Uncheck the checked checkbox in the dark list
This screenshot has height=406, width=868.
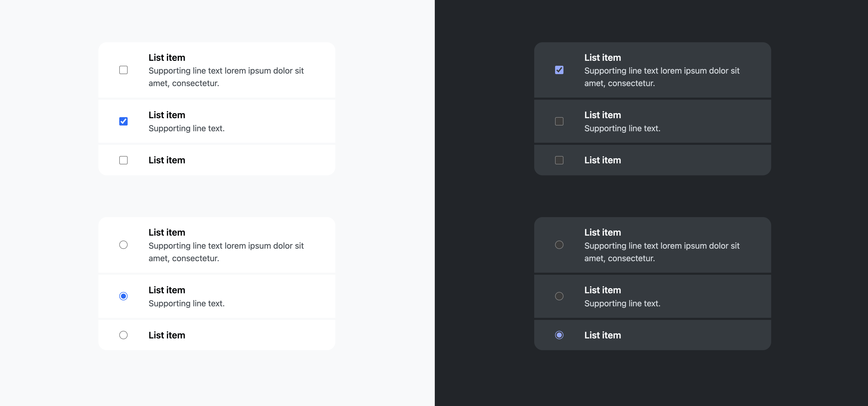559,69
